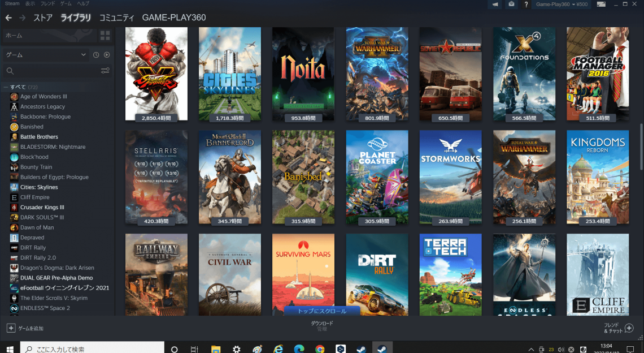The width and height of the screenshot is (644, 353).
Task: Open Steam help using the question mark icon
Action: coord(526,5)
